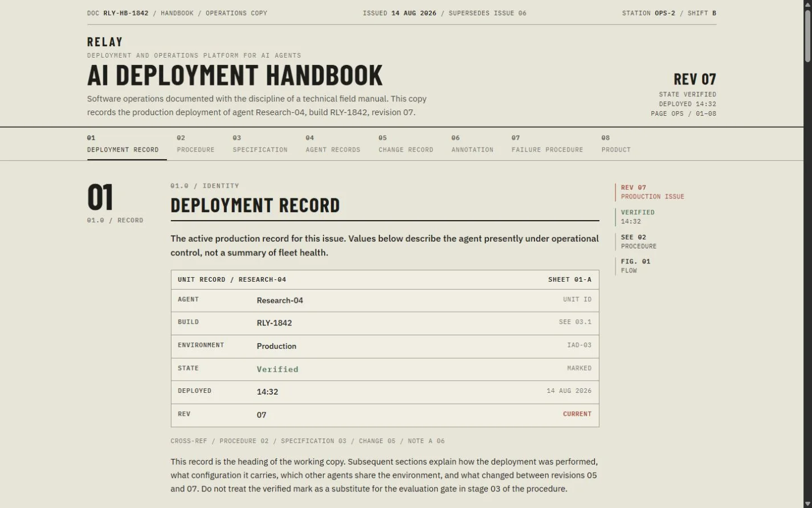Switch to the 07 Failure Procedure tab
Viewport: 812px width, 508px height.
(547, 144)
